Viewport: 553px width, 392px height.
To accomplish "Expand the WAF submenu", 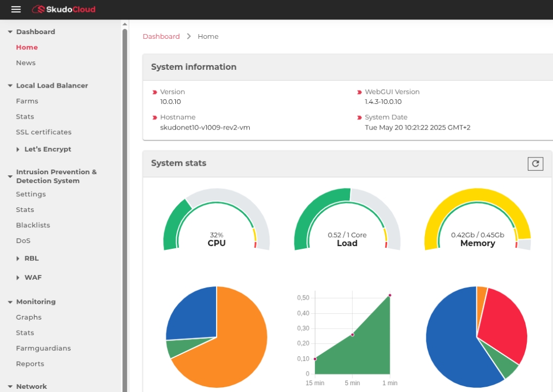I will (18, 278).
